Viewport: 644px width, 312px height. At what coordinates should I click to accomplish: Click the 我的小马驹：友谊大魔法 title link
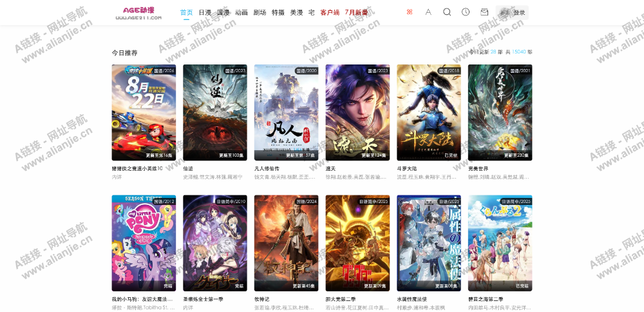[142, 299]
